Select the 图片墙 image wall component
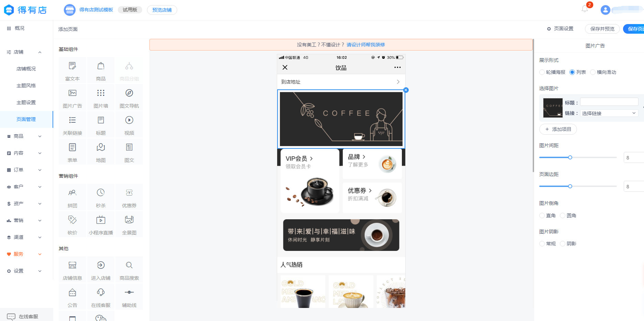 (x=101, y=97)
